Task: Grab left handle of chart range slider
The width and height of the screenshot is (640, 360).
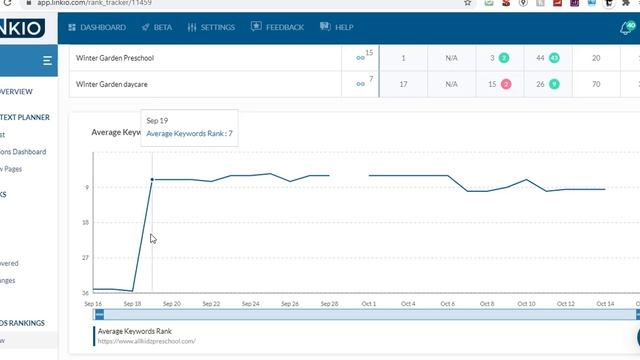Action: point(99,314)
